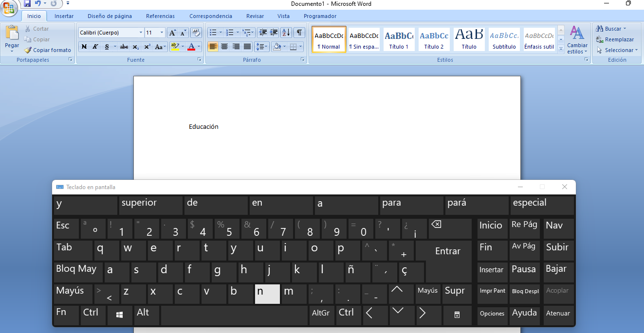Screen dimensions: 644x333
Task: Toggle show paragraph marks (¶)
Action: coord(299,33)
